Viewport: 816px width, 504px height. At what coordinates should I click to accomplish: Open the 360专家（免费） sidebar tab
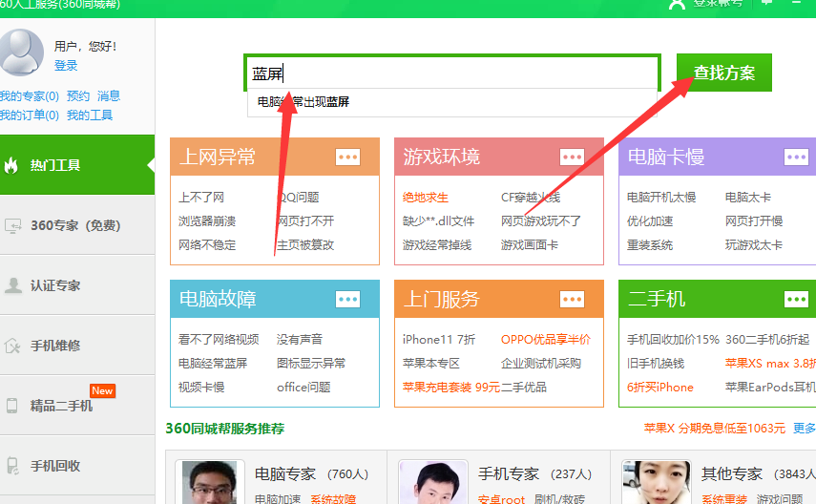tap(77, 225)
